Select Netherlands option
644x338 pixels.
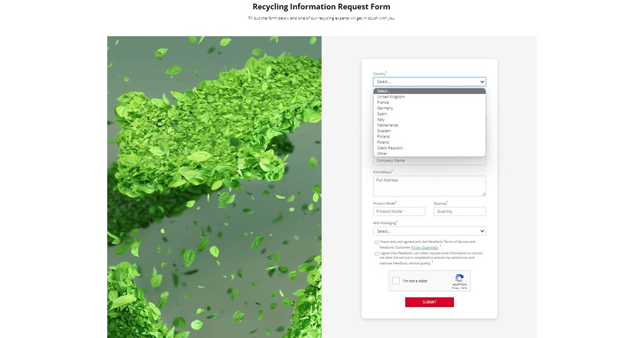(387, 125)
